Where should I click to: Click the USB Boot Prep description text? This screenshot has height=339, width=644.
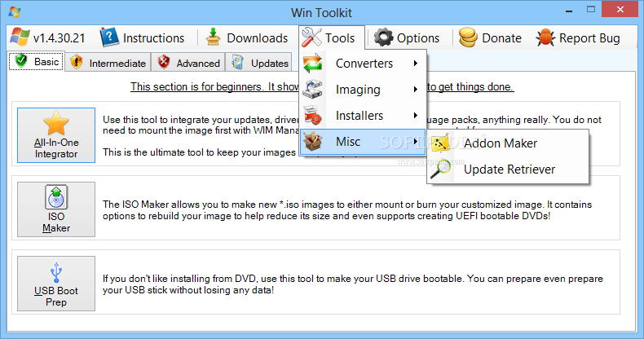click(353, 284)
